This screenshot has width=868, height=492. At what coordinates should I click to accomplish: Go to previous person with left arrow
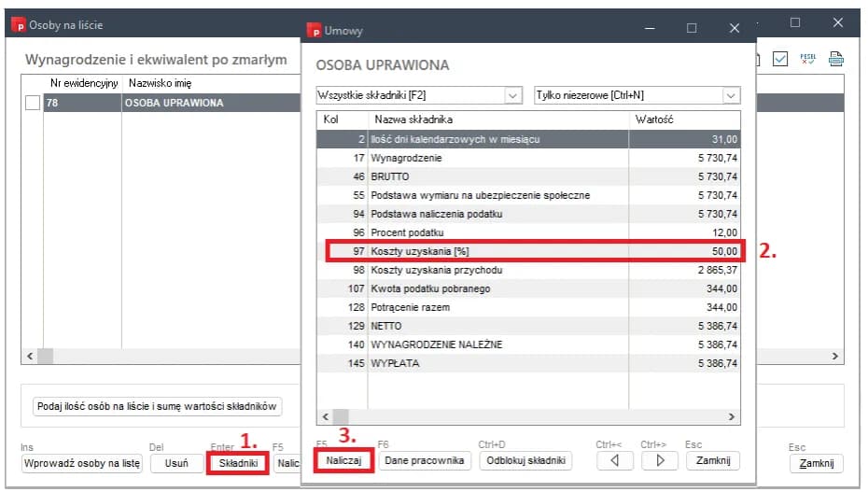[x=614, y=460]
